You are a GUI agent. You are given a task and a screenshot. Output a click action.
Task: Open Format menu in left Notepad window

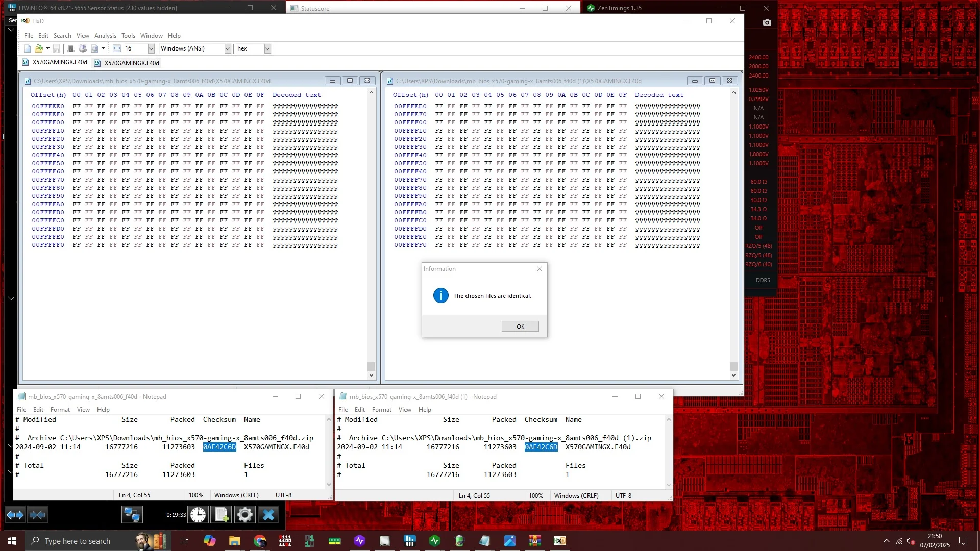60,410
